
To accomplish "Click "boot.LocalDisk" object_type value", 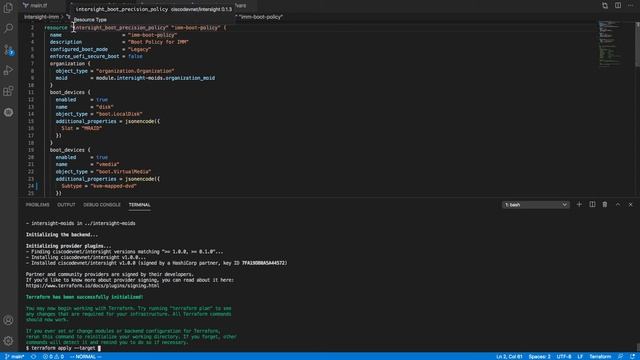I will pyautogui.click(x=119, y=114).
